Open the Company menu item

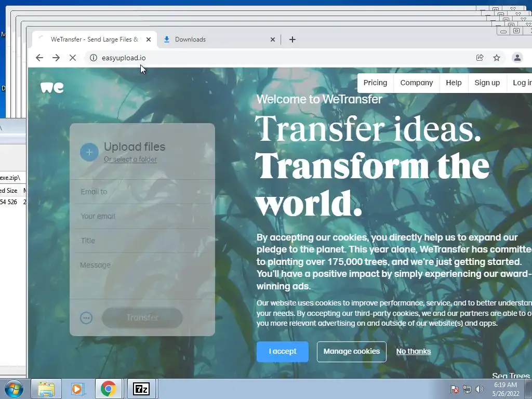[417, 83]
